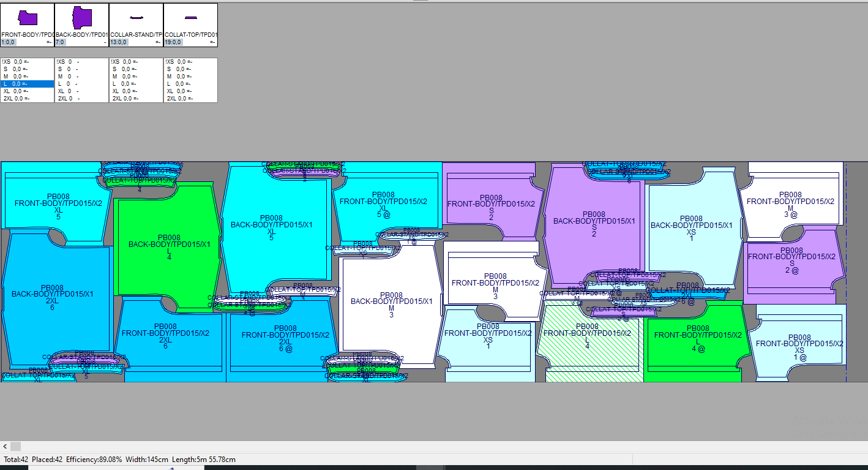Select the FRONT-BODY piece thumbnail
The width and height of the screenshot is (868, 470).
click(x=28, y=18)
